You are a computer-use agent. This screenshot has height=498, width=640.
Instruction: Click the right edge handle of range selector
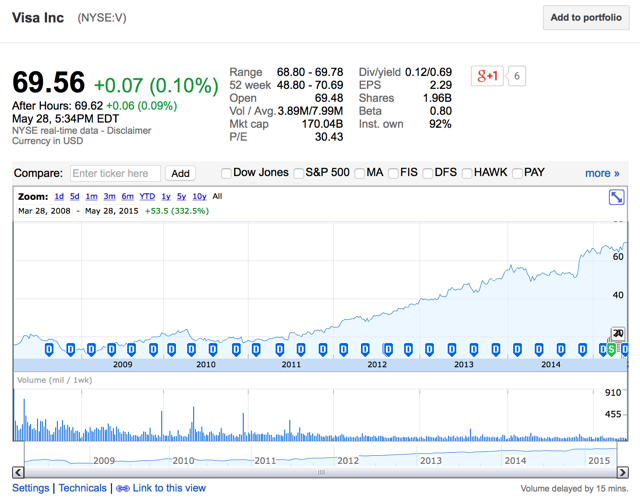616,455
